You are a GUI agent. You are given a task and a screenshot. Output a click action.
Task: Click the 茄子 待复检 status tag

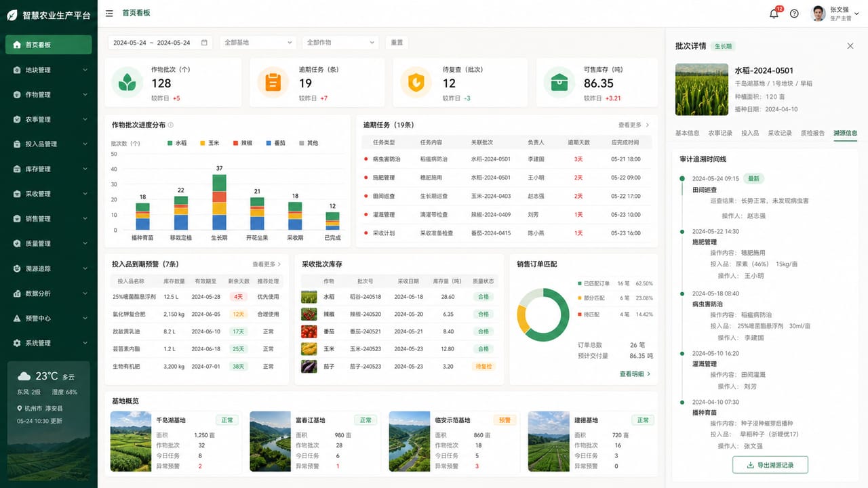tap(483, 367)
